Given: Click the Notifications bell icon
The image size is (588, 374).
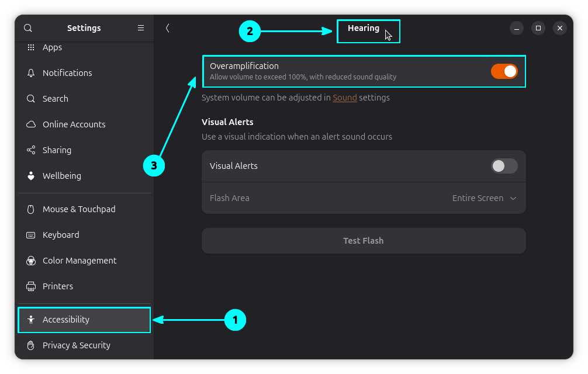Looking at the screenshot, I should pos(31,73).
